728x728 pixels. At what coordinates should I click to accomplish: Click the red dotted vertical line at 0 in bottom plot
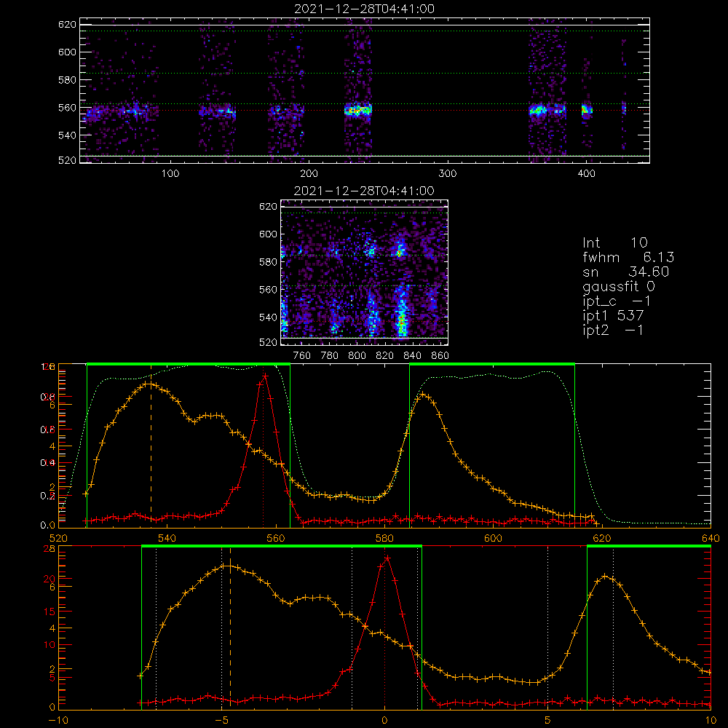point(384,627)
